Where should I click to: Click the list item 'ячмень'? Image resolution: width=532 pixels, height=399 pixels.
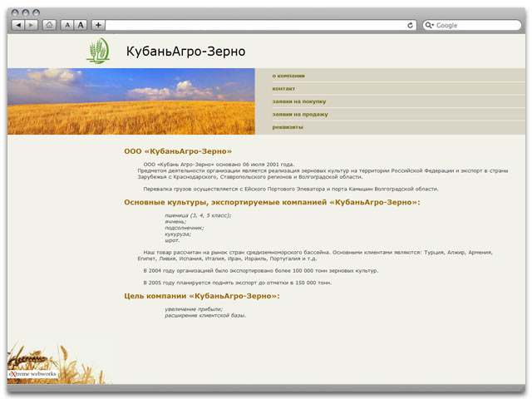(x=175, y=222)
